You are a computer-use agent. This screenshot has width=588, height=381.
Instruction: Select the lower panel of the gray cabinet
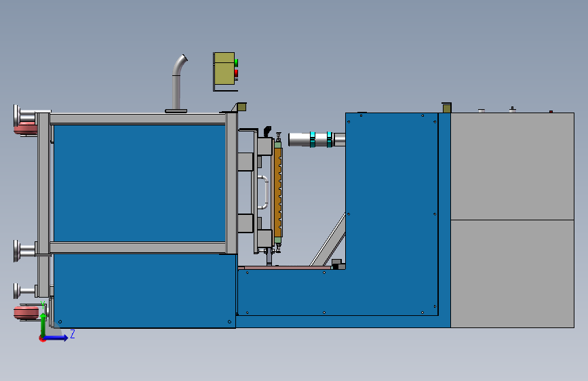(x=512, y=274)
